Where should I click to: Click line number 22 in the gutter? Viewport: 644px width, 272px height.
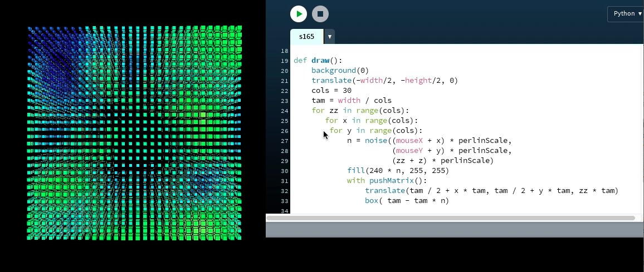[x=284, y=91]
